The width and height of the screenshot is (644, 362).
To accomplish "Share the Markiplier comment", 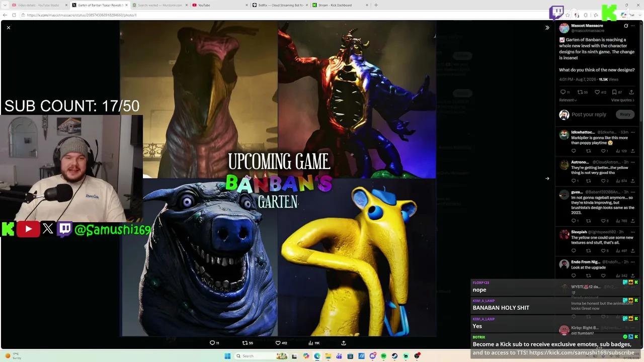I will [632, 151].
